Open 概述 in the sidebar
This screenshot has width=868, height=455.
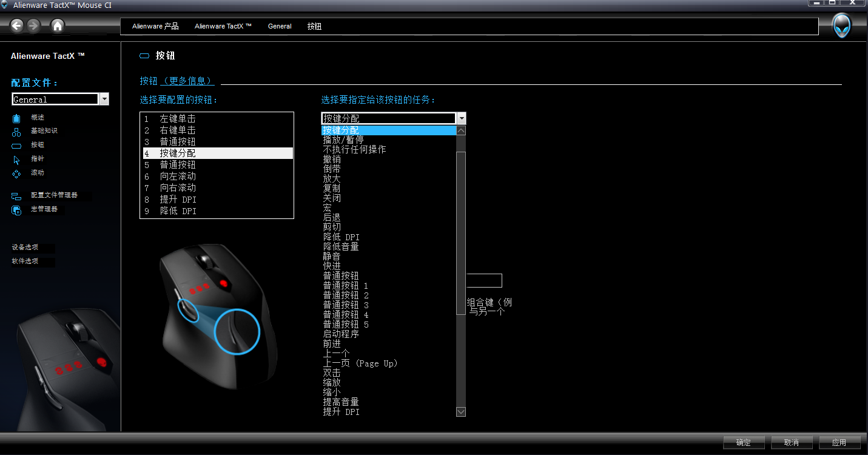point(38,118)
